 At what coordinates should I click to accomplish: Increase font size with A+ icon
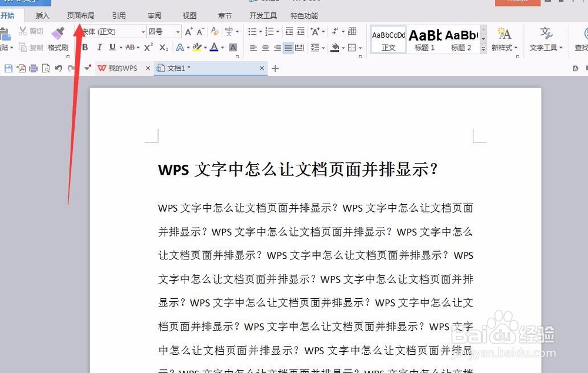[189, 32]
